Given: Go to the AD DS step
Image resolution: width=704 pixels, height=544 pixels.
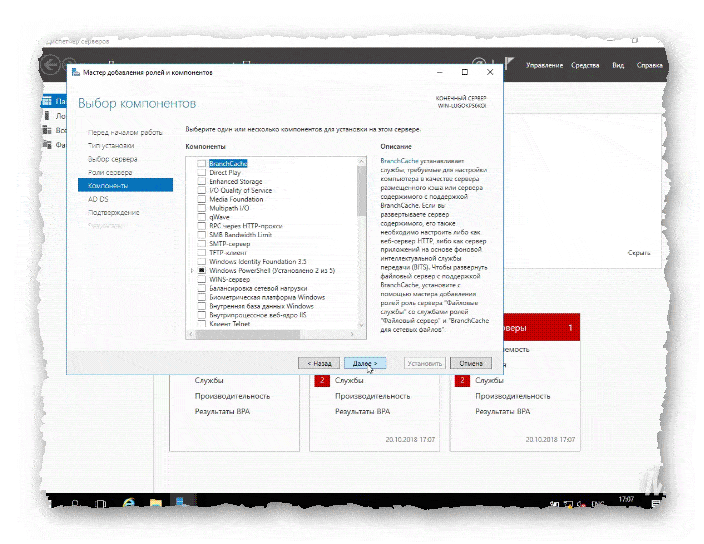Looking at the screenshot, I should tap(98, 199).
